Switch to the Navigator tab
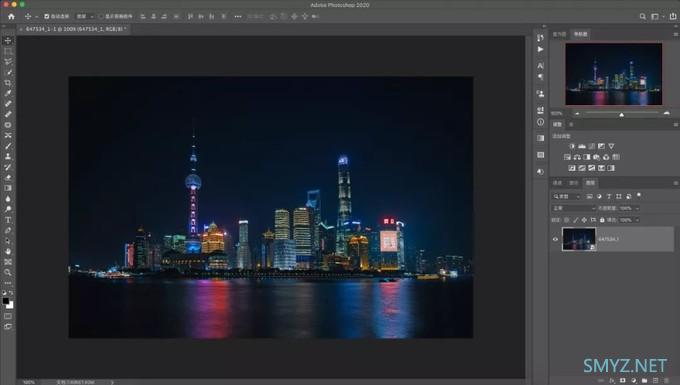The width and height of the screenshot is (680, 385). (x=580, y=34)
